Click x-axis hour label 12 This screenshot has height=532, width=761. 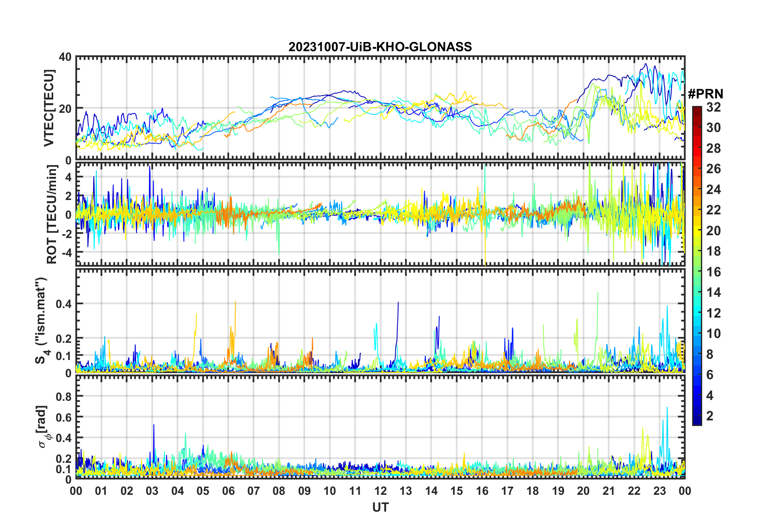click(380, 491)
